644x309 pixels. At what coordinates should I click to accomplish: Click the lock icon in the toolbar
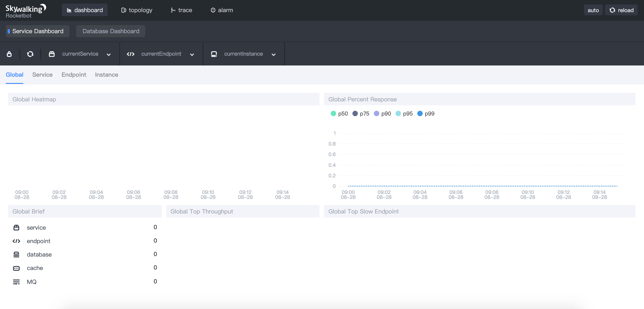pos(9,54)
